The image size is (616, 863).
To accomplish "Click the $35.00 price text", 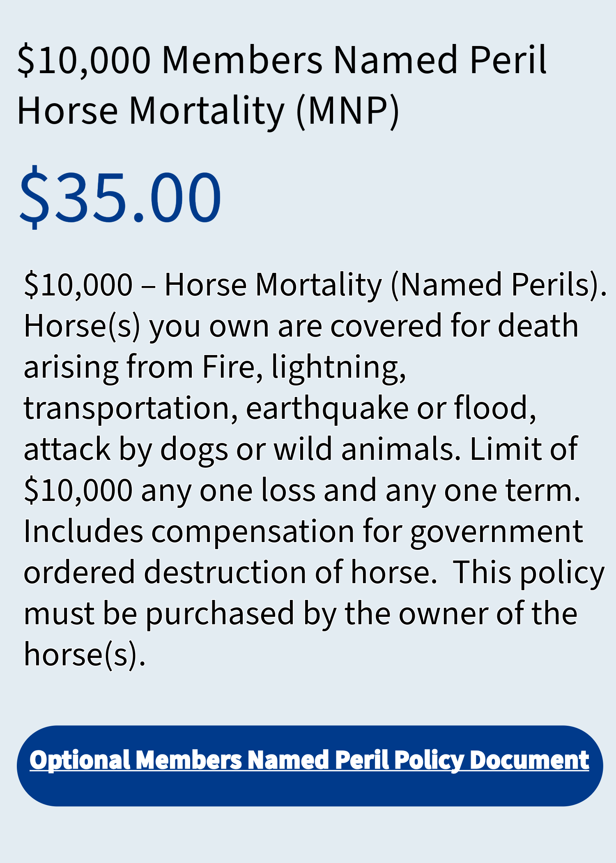I will click(x=120, y=196).
